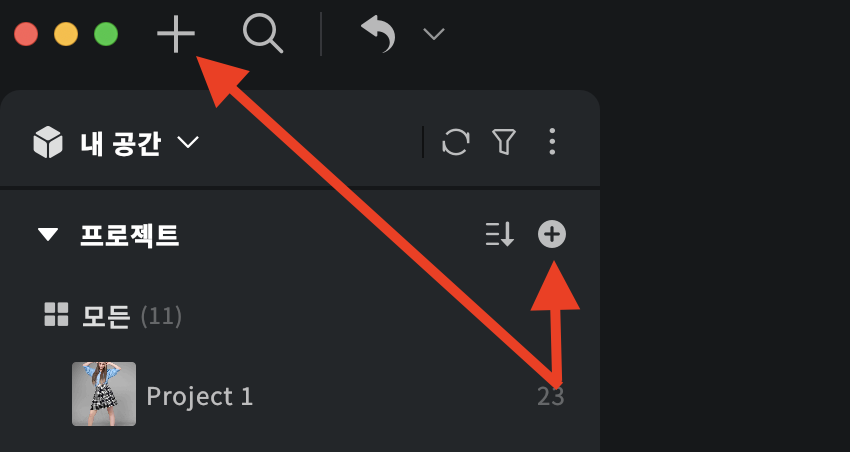Collapse the 프로젝트 section triangle
The width and height of the screenshot is (850, 452).
point(48,235)
